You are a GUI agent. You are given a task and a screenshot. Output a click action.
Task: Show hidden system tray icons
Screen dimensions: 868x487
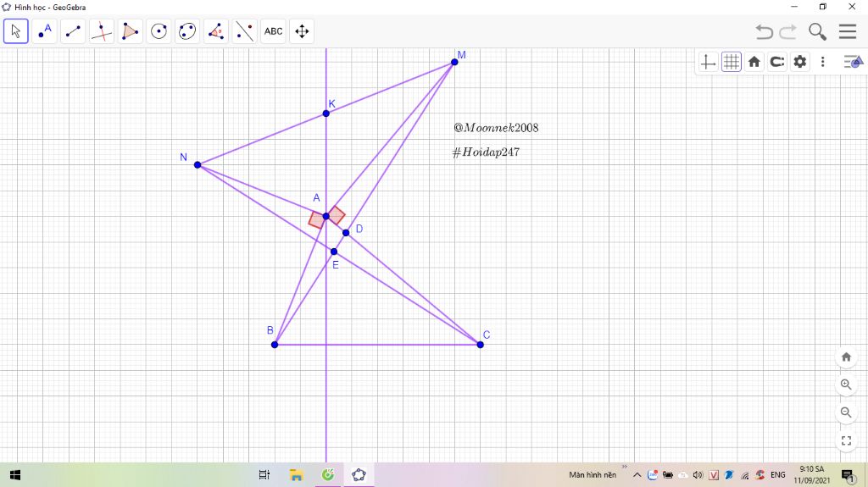coord(637,475)
